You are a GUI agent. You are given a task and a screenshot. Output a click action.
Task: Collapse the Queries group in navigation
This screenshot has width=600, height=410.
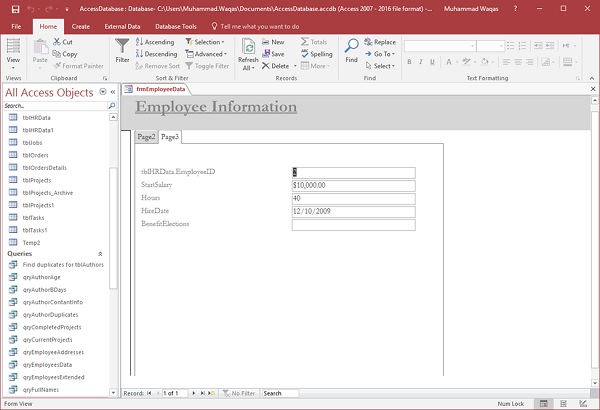99,254
